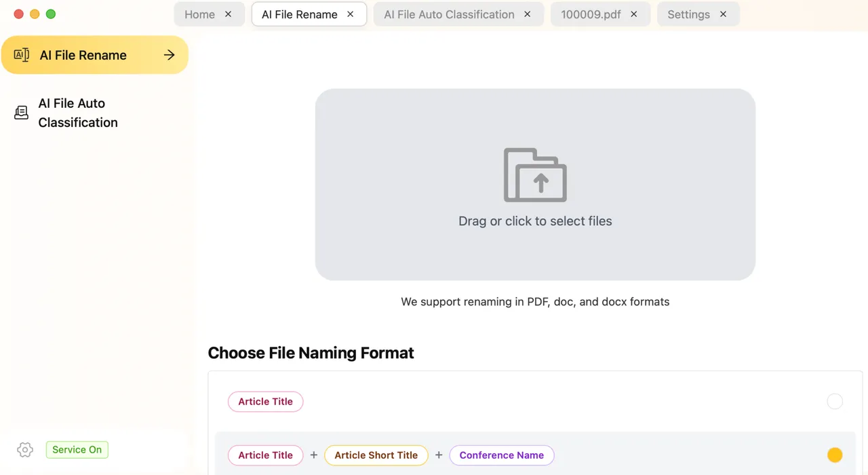Open AI File Auto Classification from sidebar
This screenshot has height=475, width=868.
tap(78, 113)
